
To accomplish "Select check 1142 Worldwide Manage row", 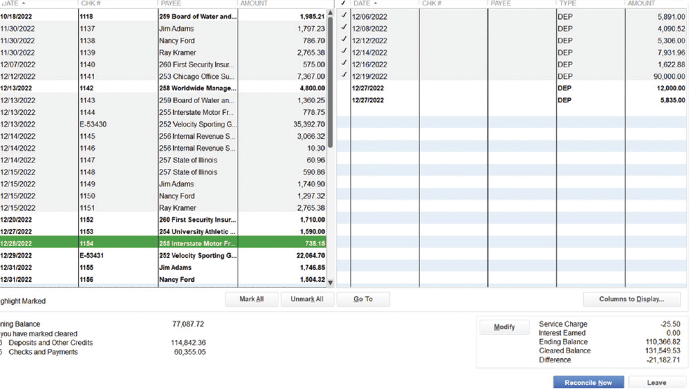I will pos(163,88).
